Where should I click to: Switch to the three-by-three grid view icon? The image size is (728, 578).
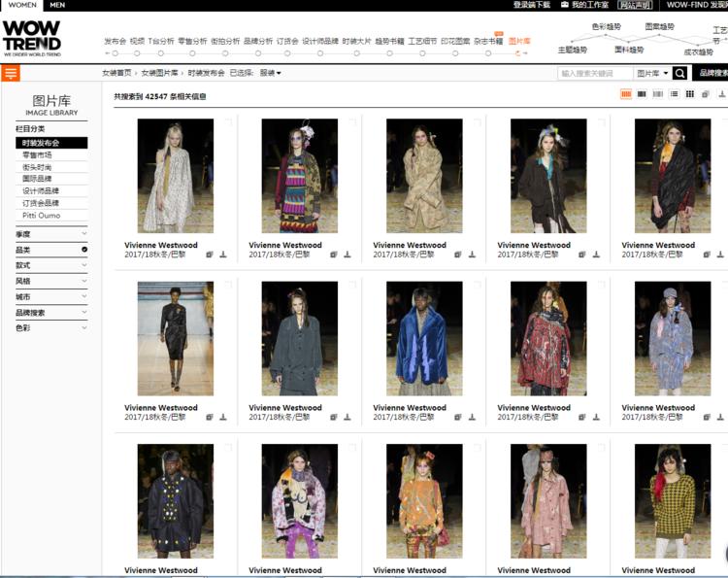(x=690, y=94)
